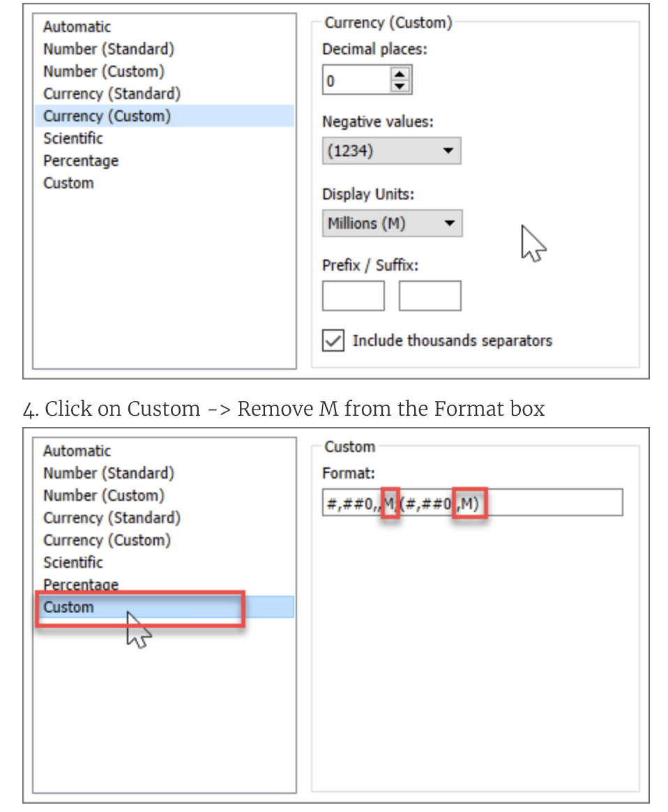Increase decimal places with up arrow

[x=400, y=73]
